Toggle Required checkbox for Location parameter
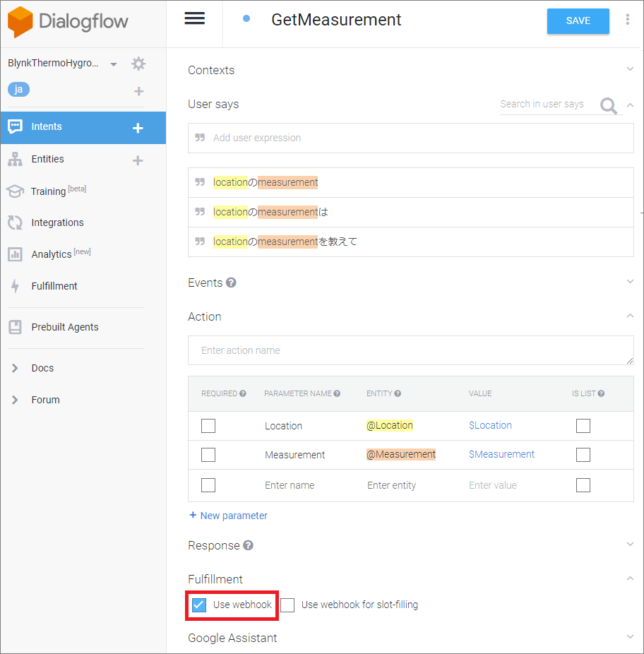This screenshot has height=654, width=644. pyautogui.click(x=208, y=426)
